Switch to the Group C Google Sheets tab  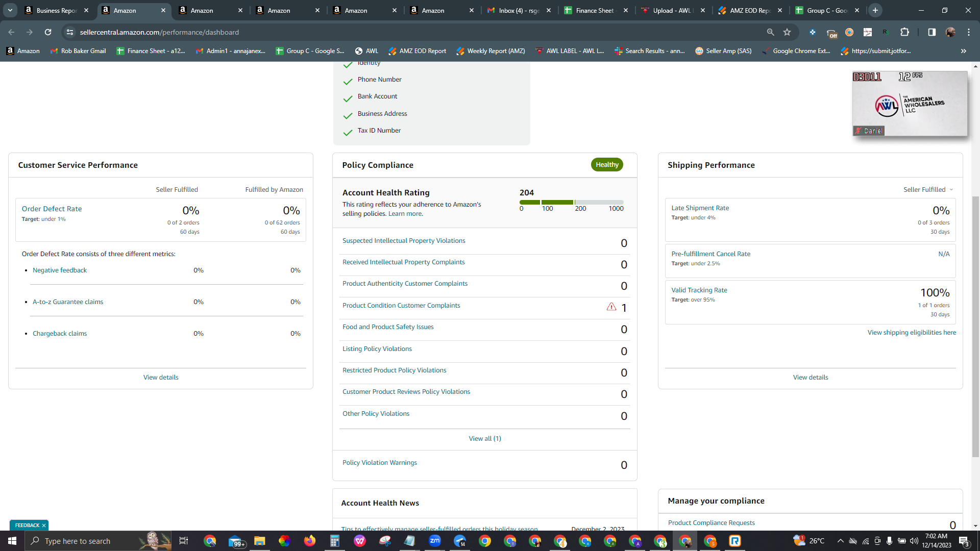point(827,10)
